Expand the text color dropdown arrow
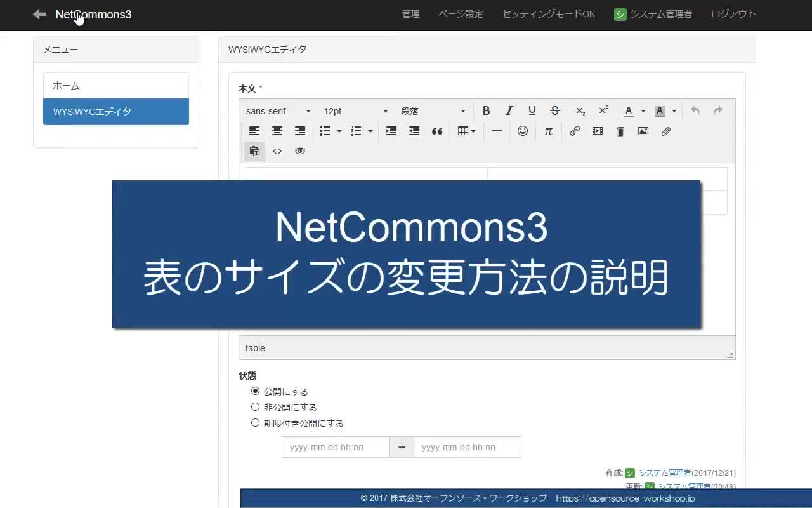Screen dimensions: 812x508 (643, 111)
